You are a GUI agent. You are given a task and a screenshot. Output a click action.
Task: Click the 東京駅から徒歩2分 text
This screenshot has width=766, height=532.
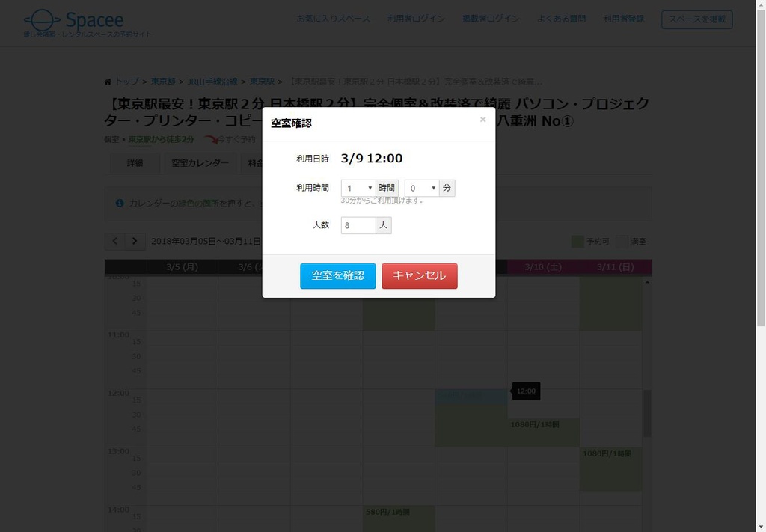tap(162, 140)
